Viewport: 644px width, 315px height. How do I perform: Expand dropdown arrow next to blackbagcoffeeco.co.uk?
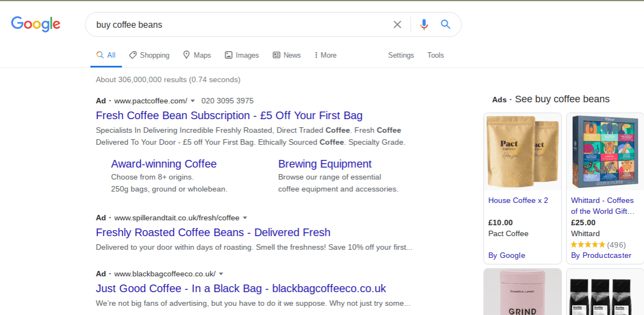[x=221, y=274]
